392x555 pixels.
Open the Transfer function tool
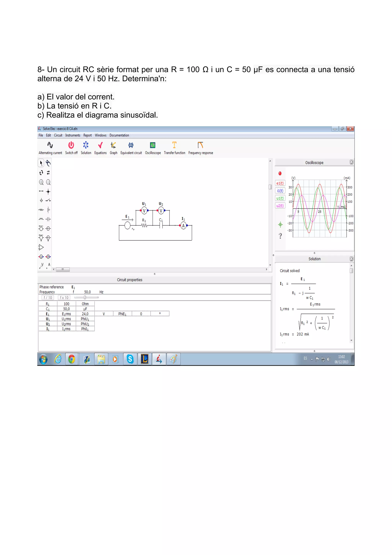175,148
